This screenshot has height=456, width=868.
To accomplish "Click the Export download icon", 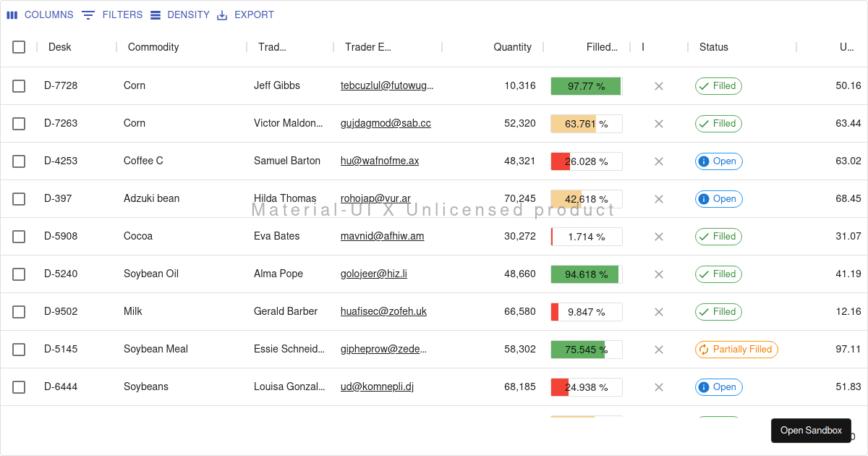I will click(222, 15).
